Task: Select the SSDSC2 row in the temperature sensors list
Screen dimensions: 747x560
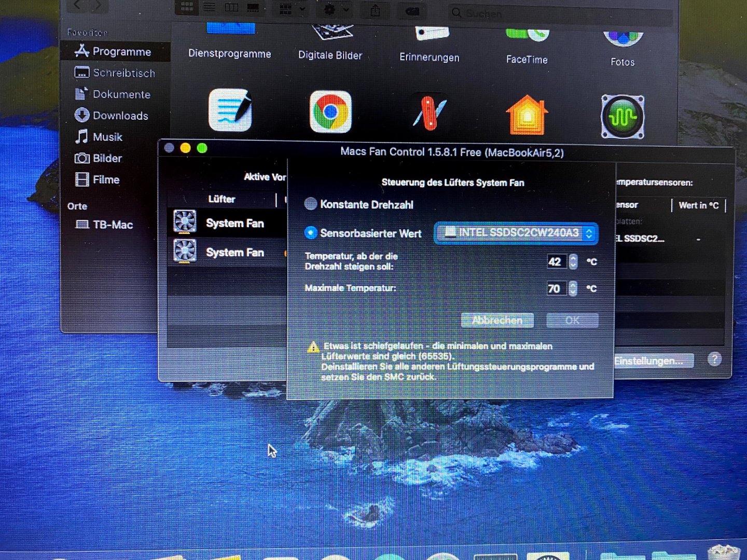Action: coord(669,239)
